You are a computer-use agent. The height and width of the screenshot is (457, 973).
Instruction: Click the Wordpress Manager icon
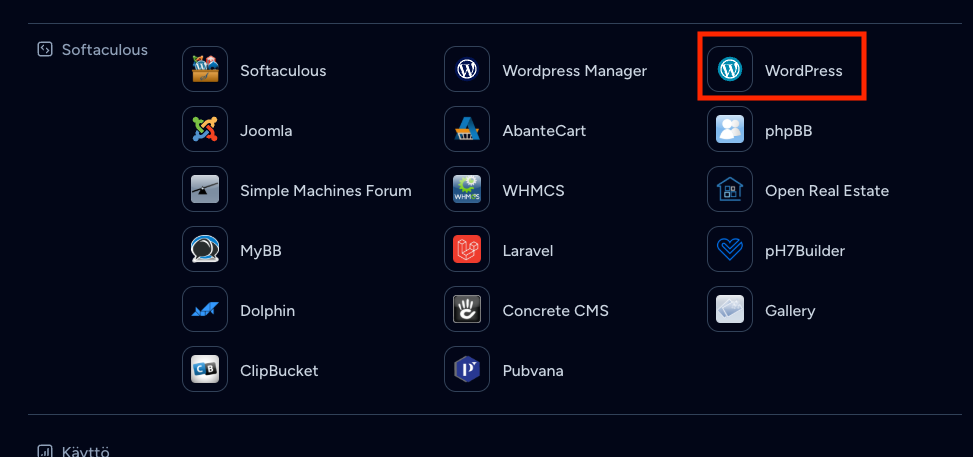tap(467, 69)
